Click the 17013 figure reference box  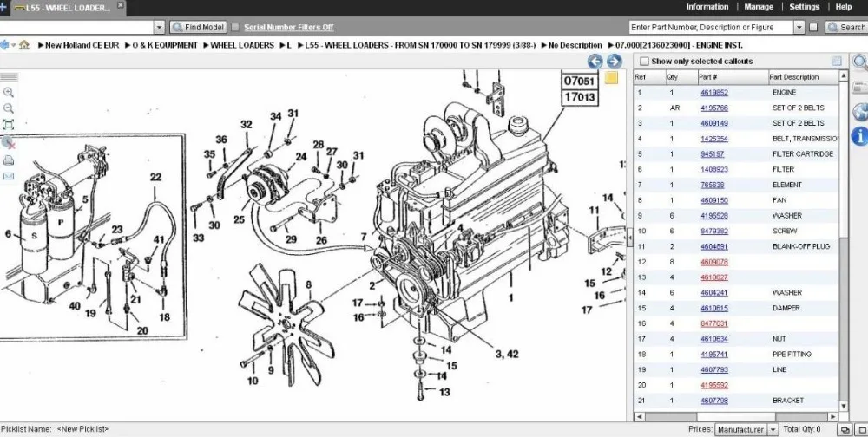579,97
